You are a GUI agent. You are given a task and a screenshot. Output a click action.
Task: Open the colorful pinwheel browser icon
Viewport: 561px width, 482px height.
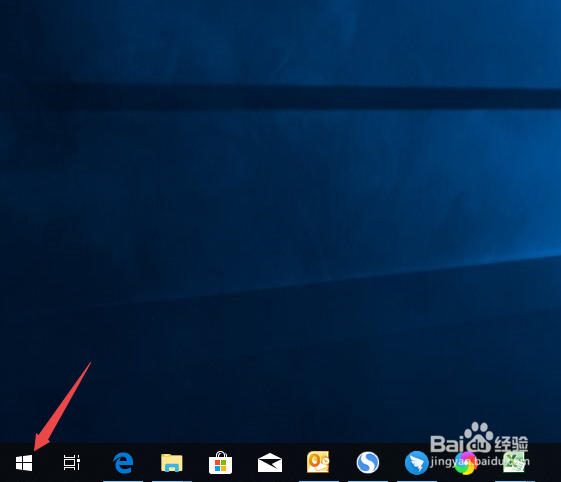pyautogui.click(x=465, y=463)
